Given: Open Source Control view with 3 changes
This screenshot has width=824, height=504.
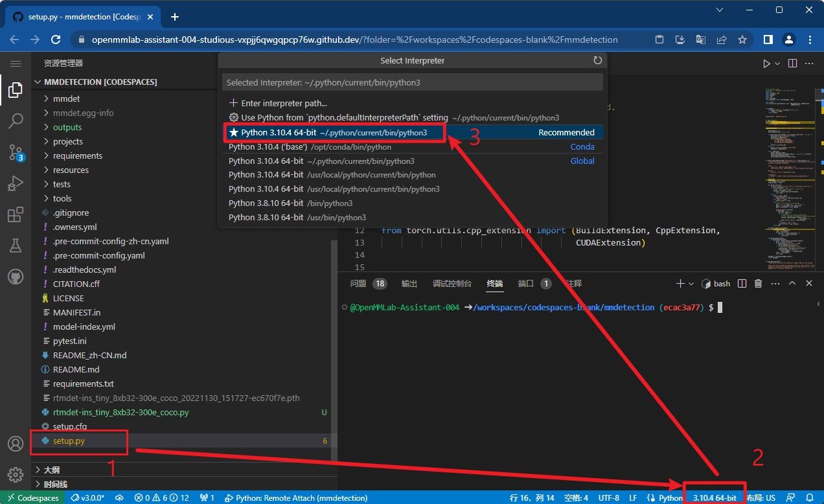Looking at the screenshot, I should tap(16, 152).
